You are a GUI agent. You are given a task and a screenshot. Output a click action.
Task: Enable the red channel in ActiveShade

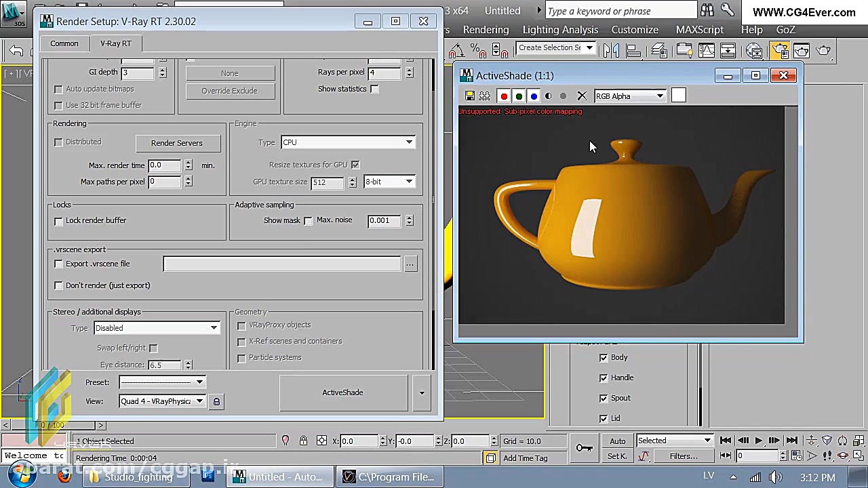(x=504, y=96)
